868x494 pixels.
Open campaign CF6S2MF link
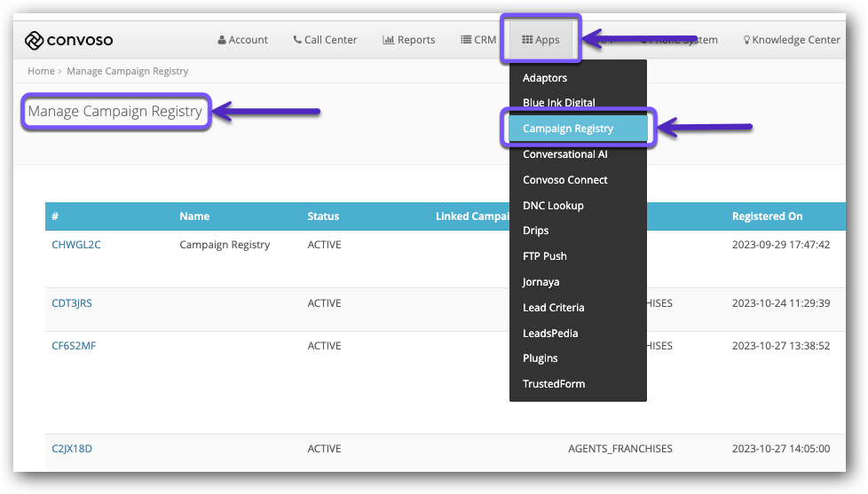pos(74,346)
